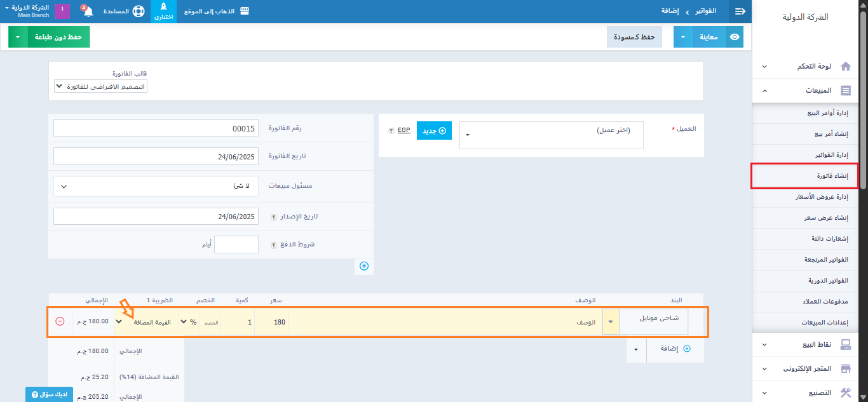Screen dimensions: 868x402
Task: Open the add line dropdown arrow
Action: pyautogui.click(x=636, y=349)
